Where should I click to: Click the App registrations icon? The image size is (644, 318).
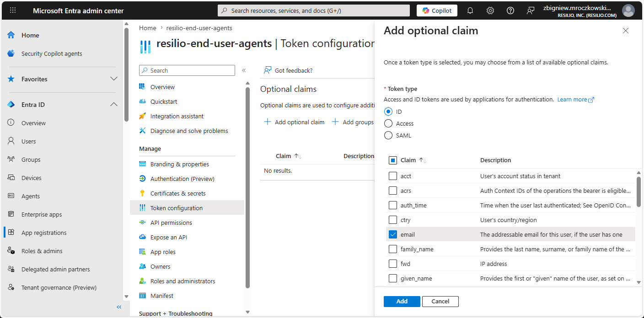click(x=11, y=233)
